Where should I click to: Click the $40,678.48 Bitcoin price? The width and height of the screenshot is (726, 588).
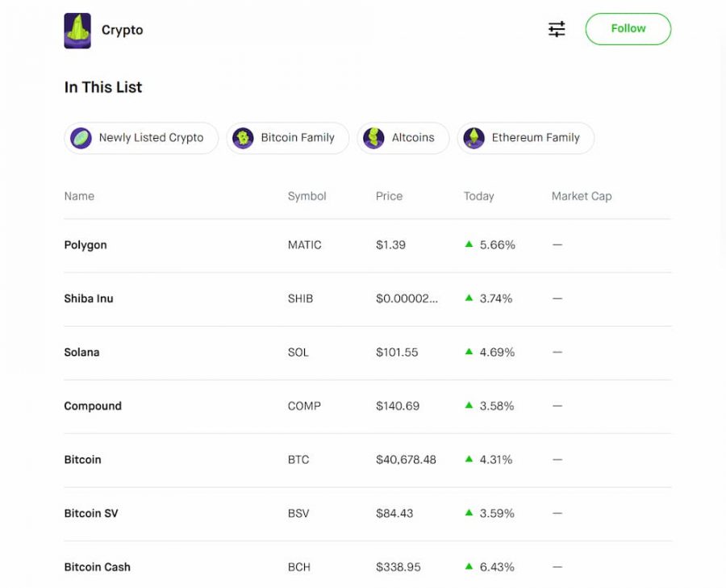coord(406,460)
